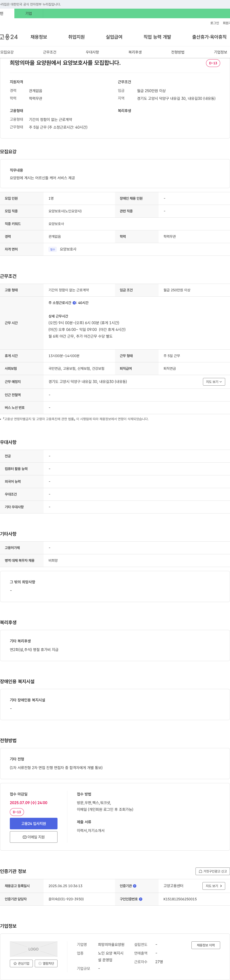Viewport: 230px width, 980px height.
Task: Click the job title 희망의마을 요양원에서 요양보호사를 모집합니다.
Action: click(x=65, y=63)
